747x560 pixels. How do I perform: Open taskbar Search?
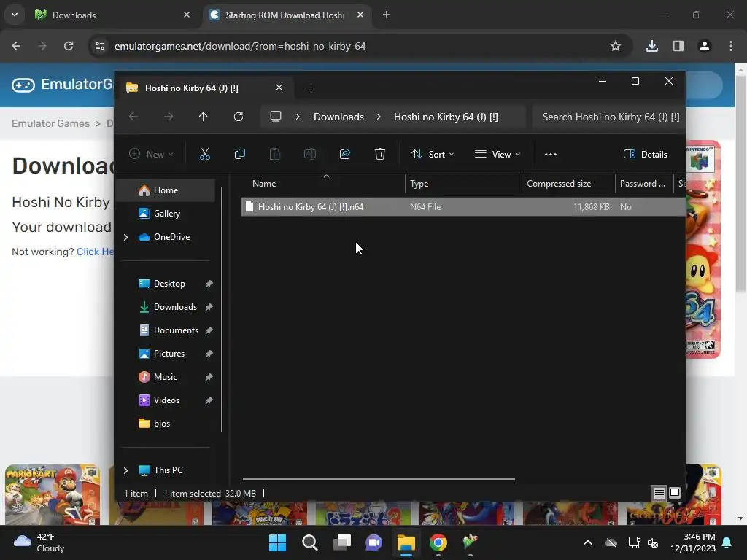tap(309, 542)
